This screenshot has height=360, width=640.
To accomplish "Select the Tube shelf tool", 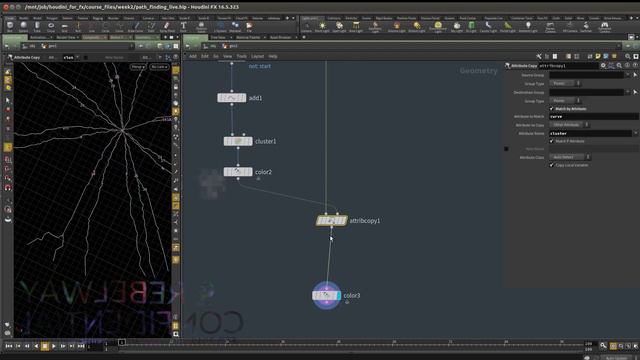I will (x=37, y=27).
